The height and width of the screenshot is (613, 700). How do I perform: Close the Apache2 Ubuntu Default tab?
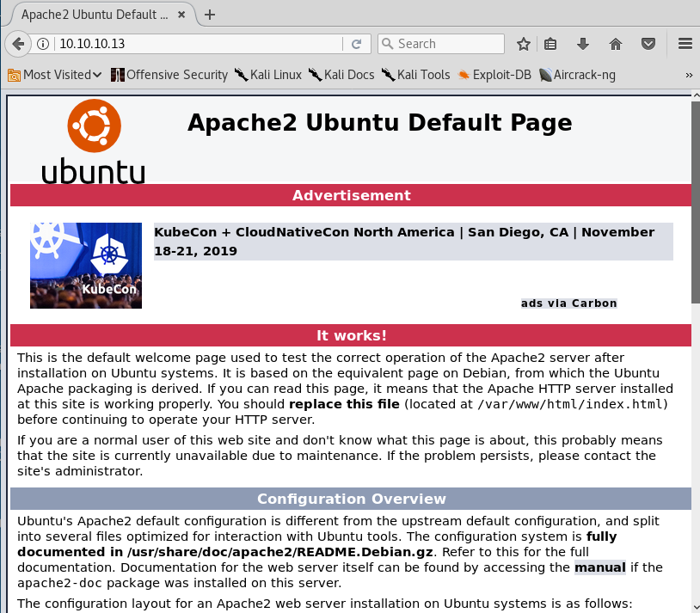click(183, 15)
